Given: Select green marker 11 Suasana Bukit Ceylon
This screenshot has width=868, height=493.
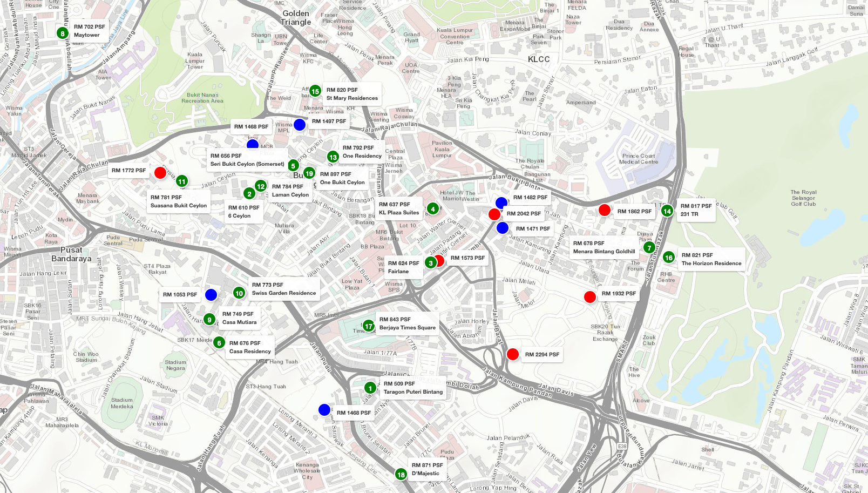Looking at the screenshot, I should 182,181.
